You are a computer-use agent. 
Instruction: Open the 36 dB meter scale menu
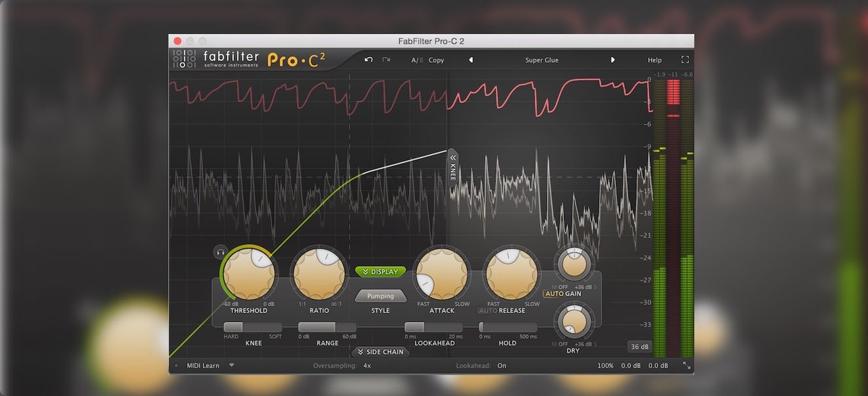coord(639,347)
